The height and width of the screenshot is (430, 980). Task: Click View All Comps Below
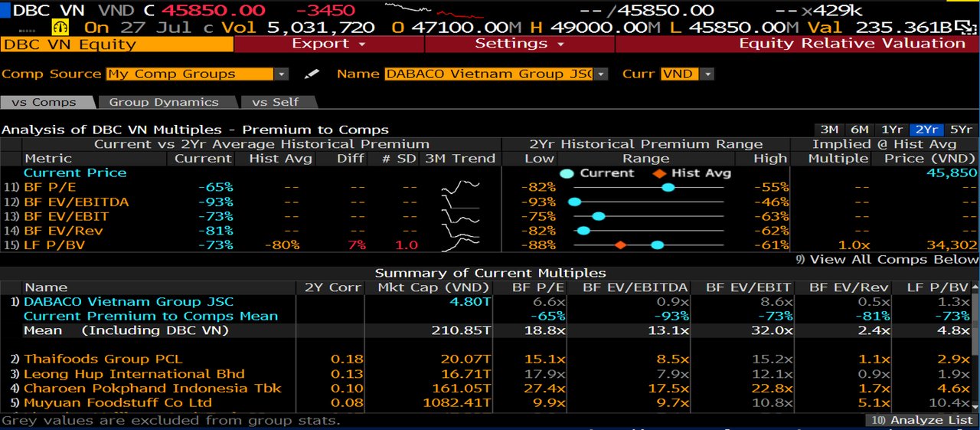(887, 259)
